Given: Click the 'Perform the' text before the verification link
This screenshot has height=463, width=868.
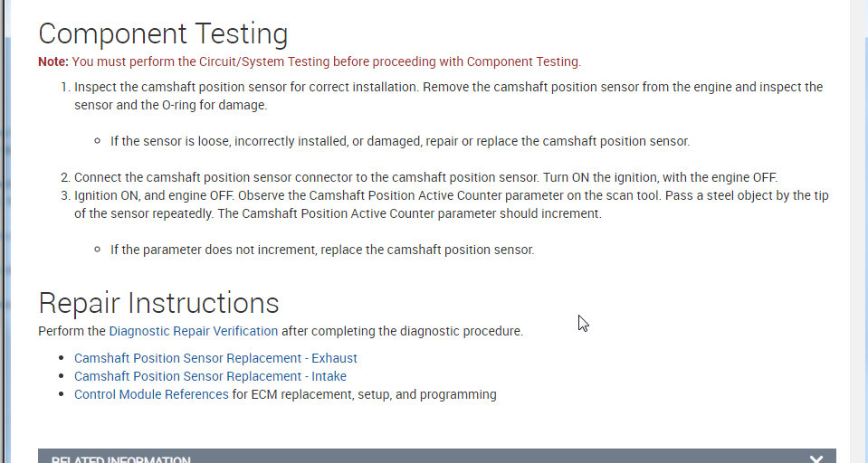Looking at the screenshot, I should [x=72, y=331].
